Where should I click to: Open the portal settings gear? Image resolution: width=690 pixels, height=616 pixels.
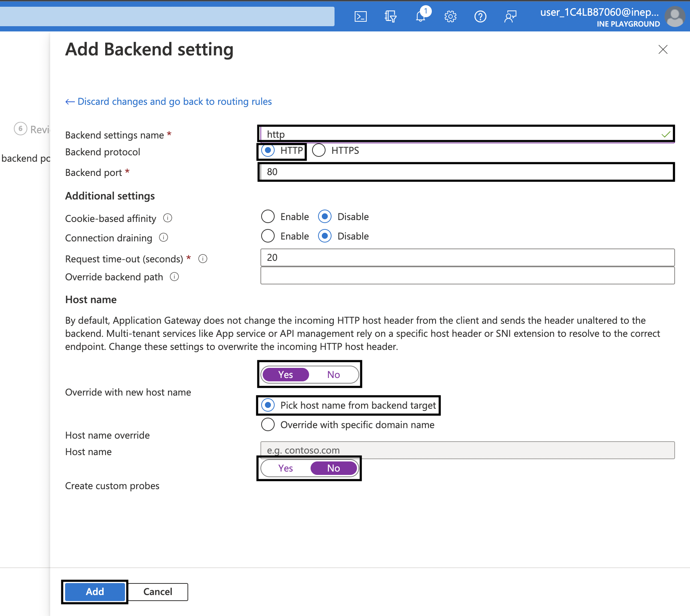point(451,16)
